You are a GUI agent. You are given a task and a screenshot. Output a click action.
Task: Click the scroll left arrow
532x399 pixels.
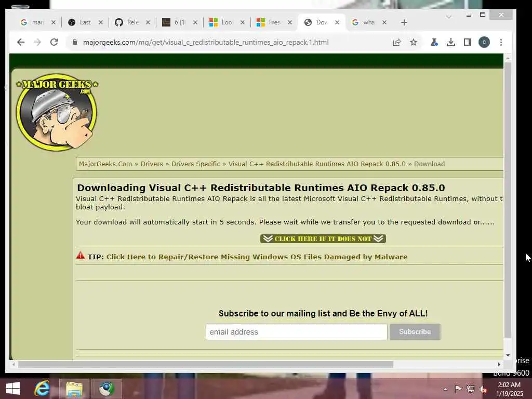(x=13, y=364)
